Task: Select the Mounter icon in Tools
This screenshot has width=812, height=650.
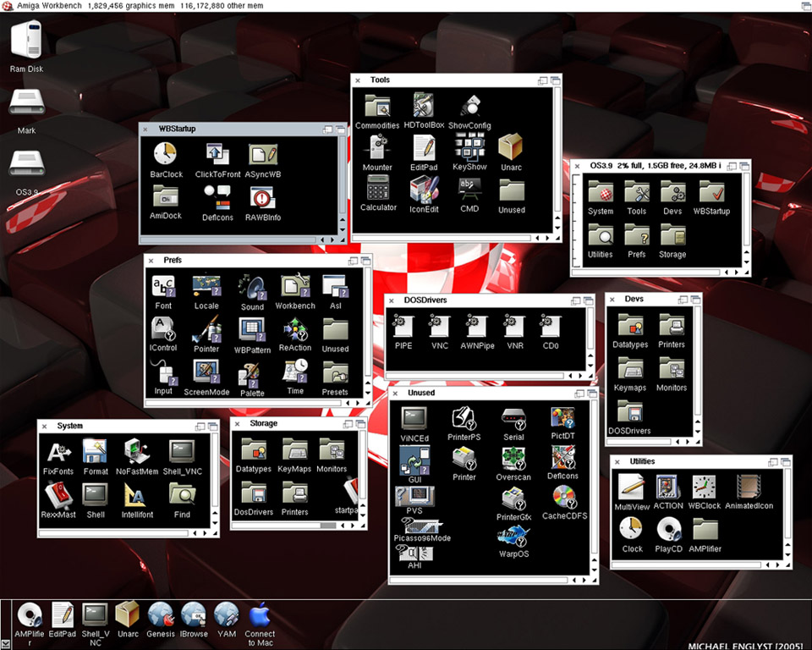Action: (x=377, y=146)
